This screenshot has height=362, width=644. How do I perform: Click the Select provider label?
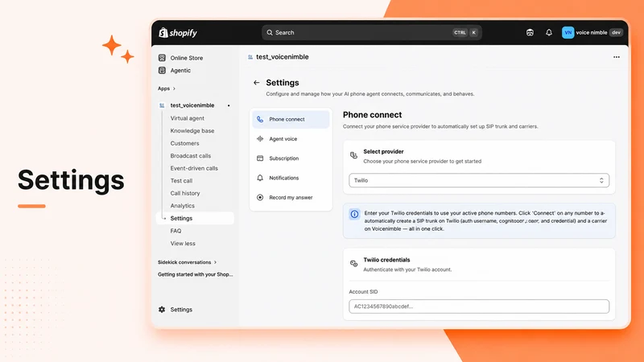point(384,151)
